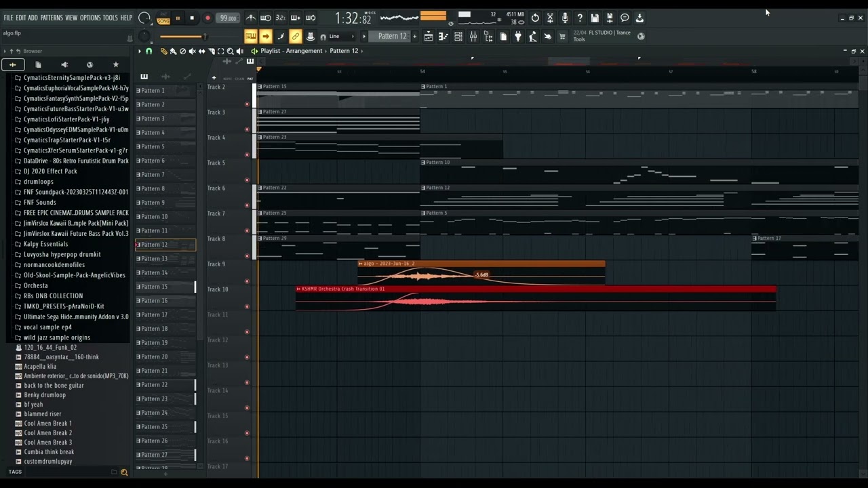Open the Playlist view icon
The image size is (868, 488).
point(429,37)
